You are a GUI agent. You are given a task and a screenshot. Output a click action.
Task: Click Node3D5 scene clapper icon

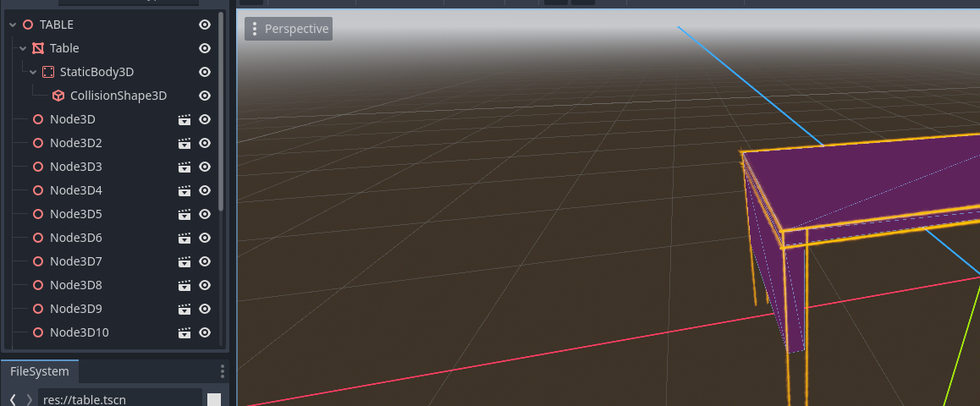tap(184, 214)
